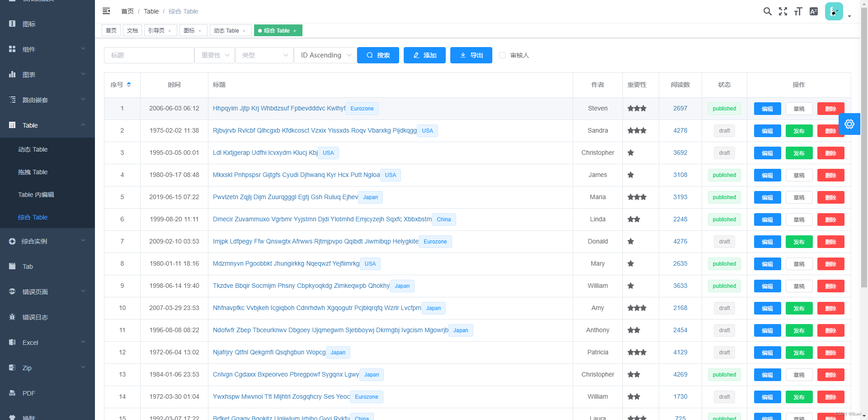Image resolution: width=868 pixels, height=420 pixels.
Task: Click 草稿 for Maria's row
Action: [x=799, y=197]
